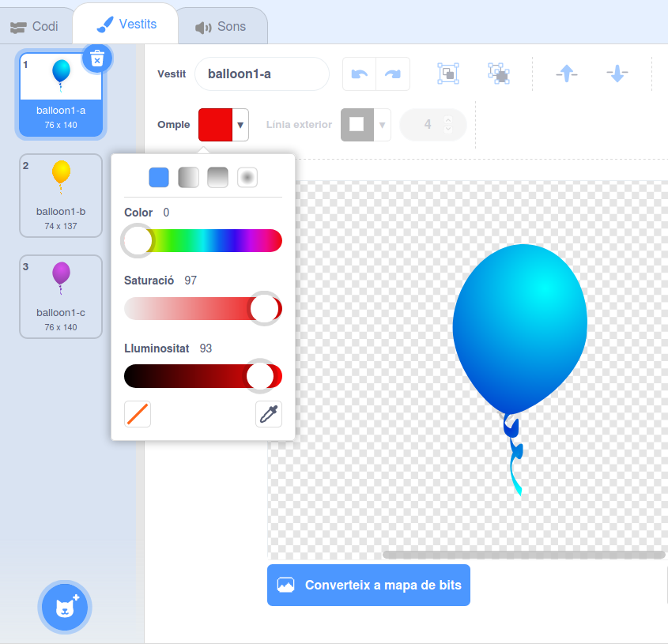
Task: Click the Saturació slider handle
Action: click(x=264, y=308)
